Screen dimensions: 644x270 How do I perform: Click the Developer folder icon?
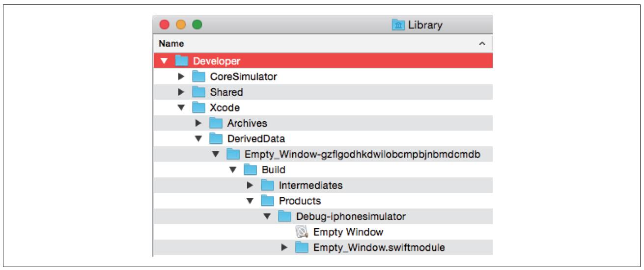coord(182,61)
